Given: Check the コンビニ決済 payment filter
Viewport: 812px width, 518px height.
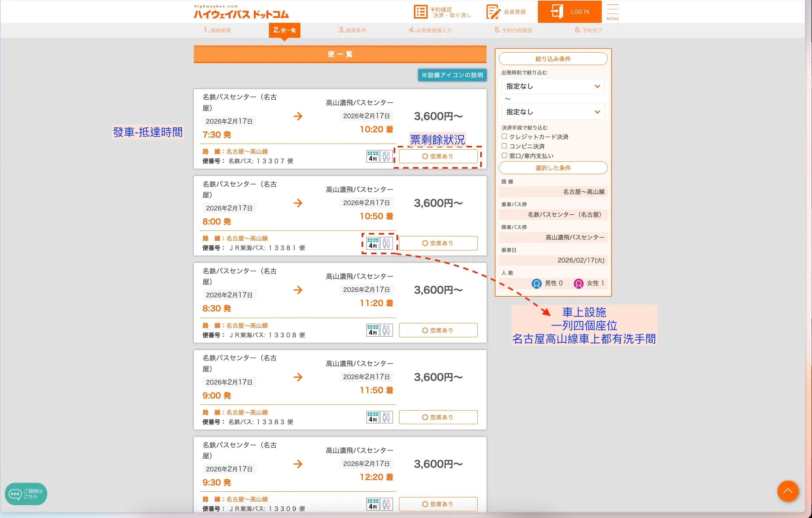Looking at the screenshot, I should (x=504, y=146).
